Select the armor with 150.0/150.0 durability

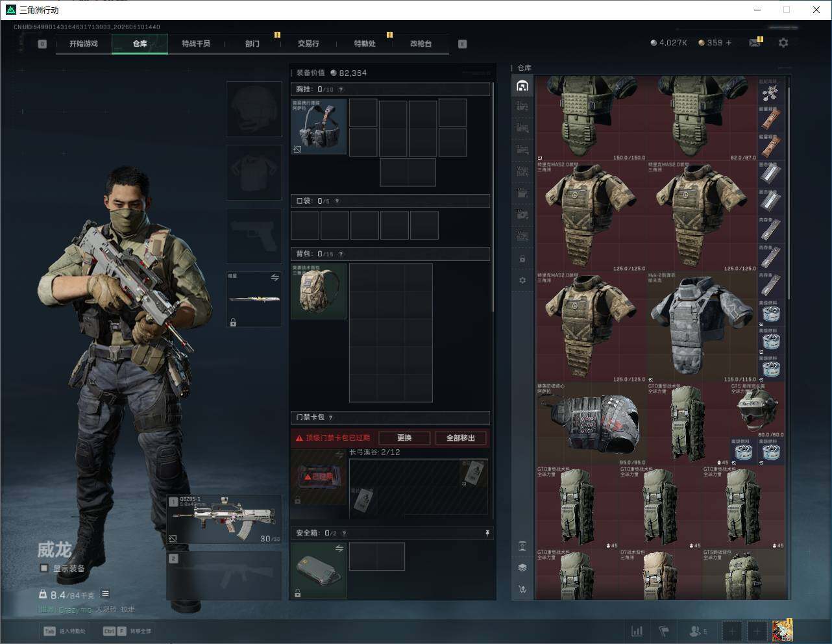591,118
